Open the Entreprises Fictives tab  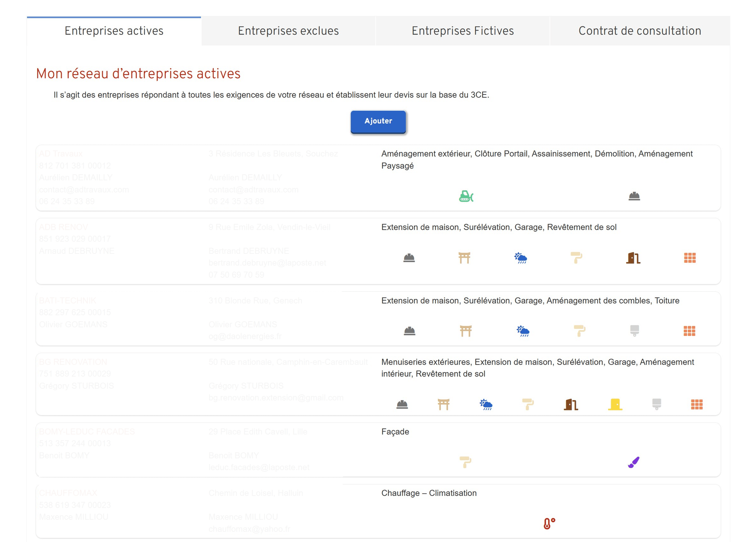pyautogui.click(x=463, y=31)
